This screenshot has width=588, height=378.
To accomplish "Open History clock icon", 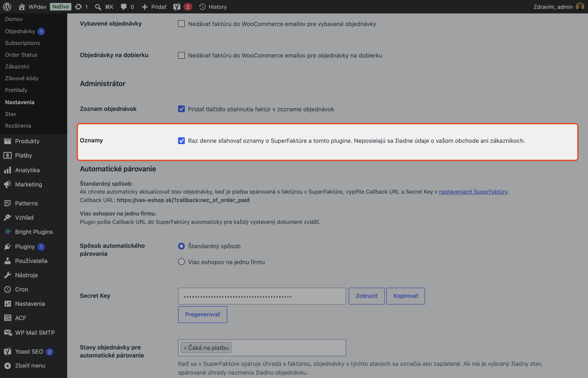I will pyautogui.click(x=202, y=7).
